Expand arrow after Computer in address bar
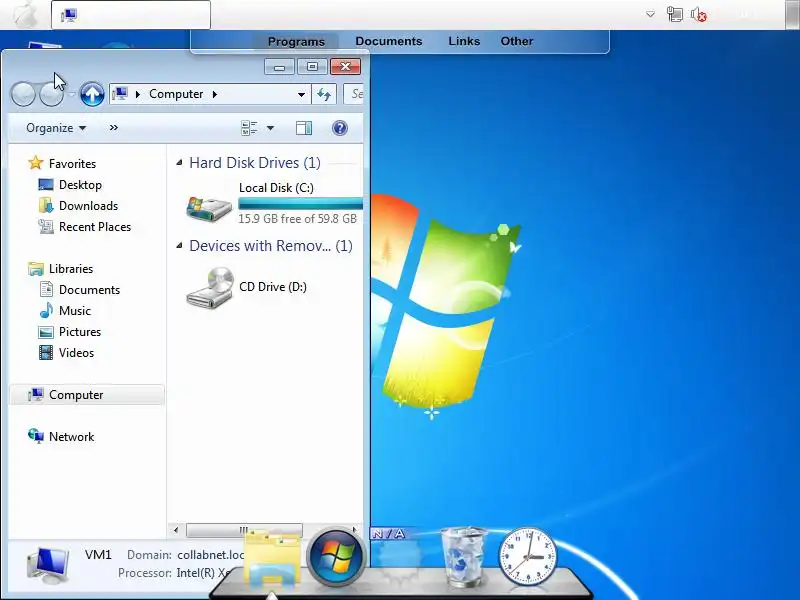Screen dimensions: 800x600 214,94
